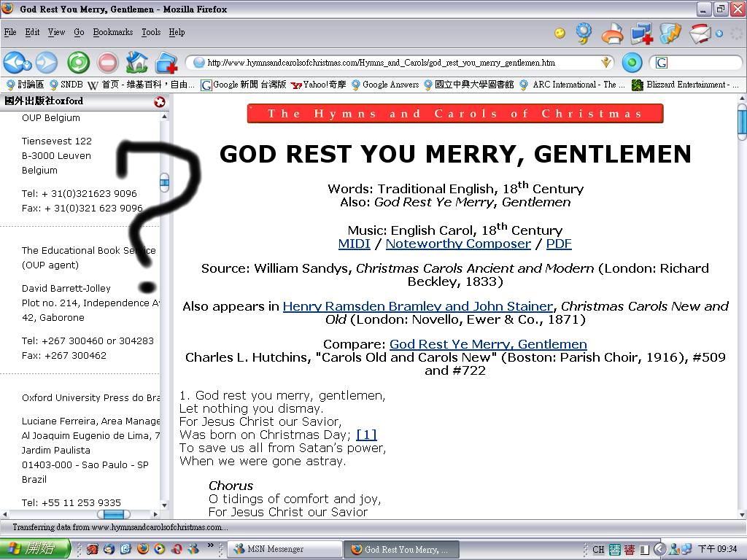Open the address bar dropdown arrow
747x560 pixels.
pos(605,63)
